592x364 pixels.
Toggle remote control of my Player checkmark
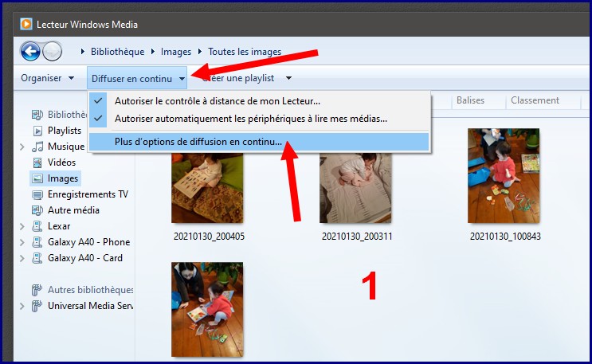pos(98,101)
